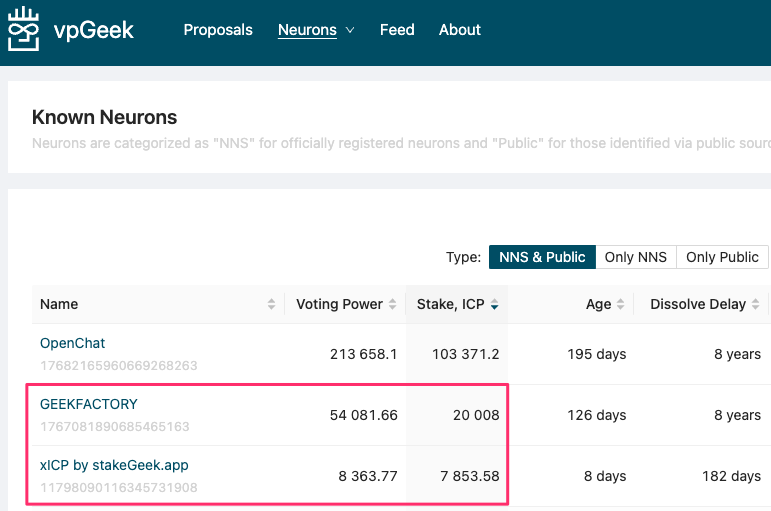Image resolution: width=771 pixels, height=511 pixels.
Task: Click OpenChat's 8 years dissolve delay
Action: click(x=737, y=354)
